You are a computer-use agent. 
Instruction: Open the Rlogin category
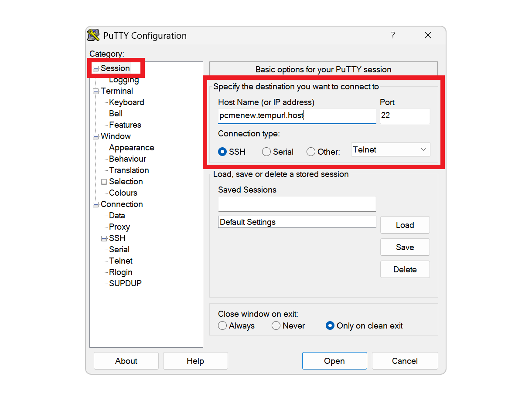121,272
